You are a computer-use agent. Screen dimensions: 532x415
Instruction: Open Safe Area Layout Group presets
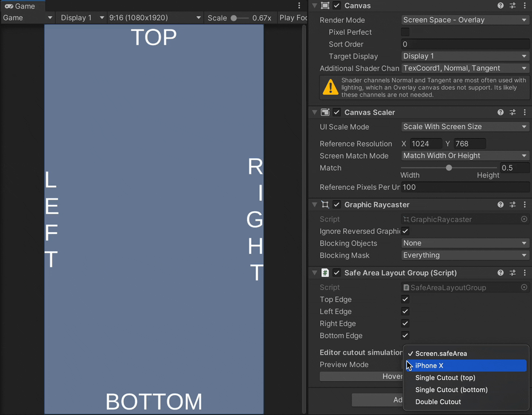coord(512,273)
